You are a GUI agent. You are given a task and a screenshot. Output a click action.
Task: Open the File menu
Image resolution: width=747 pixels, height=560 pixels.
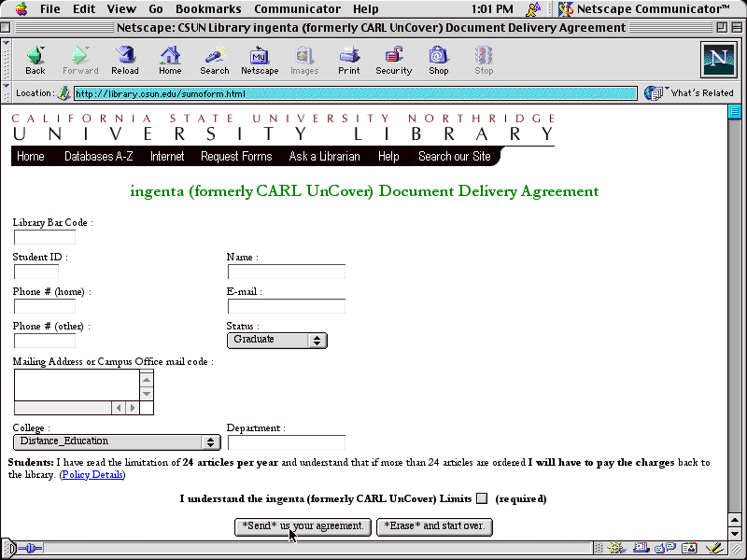pyautogui.click(x=50, y=9)
